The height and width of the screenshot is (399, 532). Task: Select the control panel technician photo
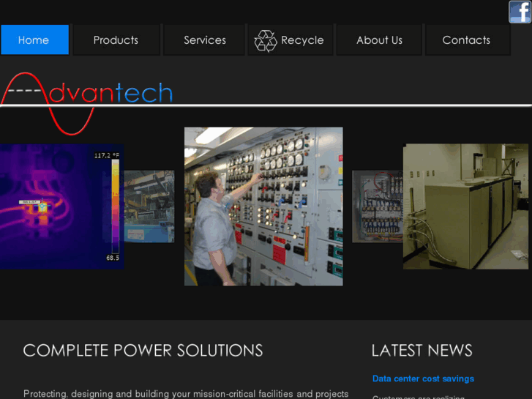tap(263, 206)
